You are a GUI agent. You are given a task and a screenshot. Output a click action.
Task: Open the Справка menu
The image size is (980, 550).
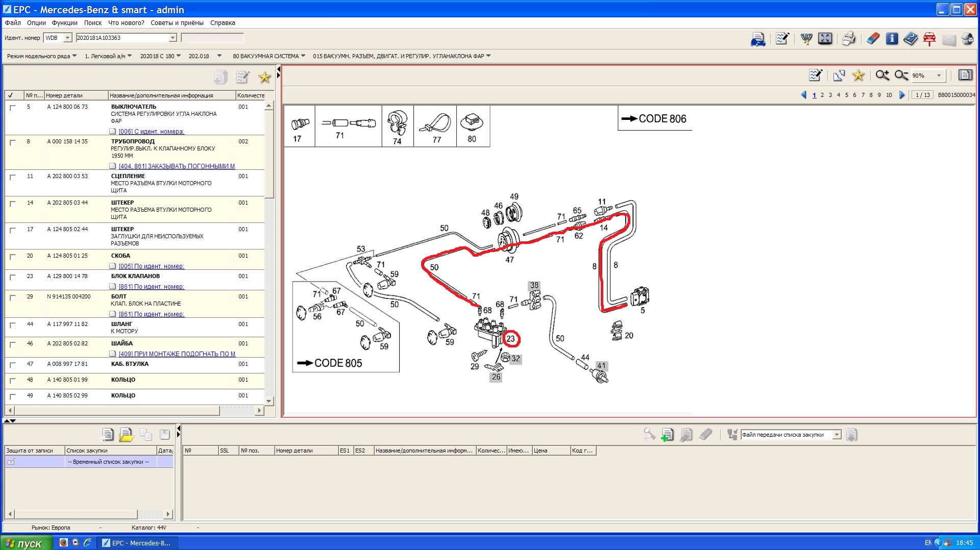coord(223,22)
